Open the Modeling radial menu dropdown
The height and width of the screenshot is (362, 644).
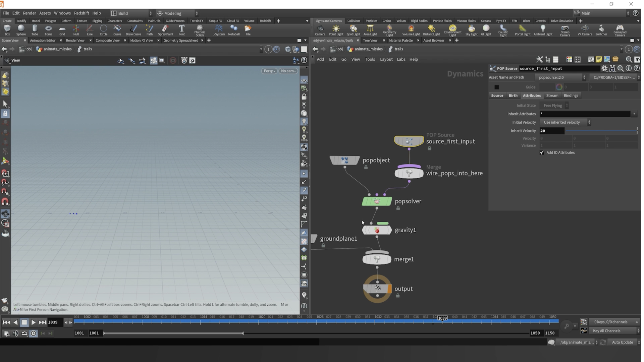tap(177, 13)
